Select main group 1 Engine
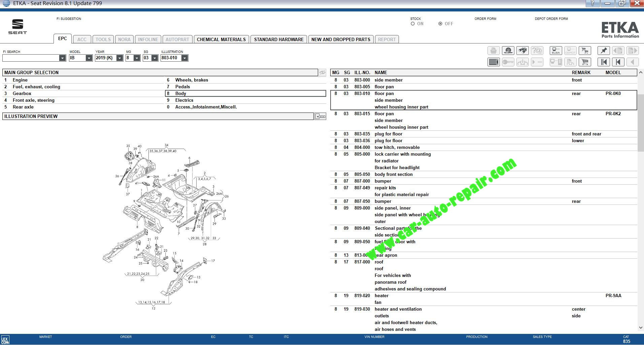Image resolution: width=644 pixels, height=345 pixels. [x=83, y=80]
